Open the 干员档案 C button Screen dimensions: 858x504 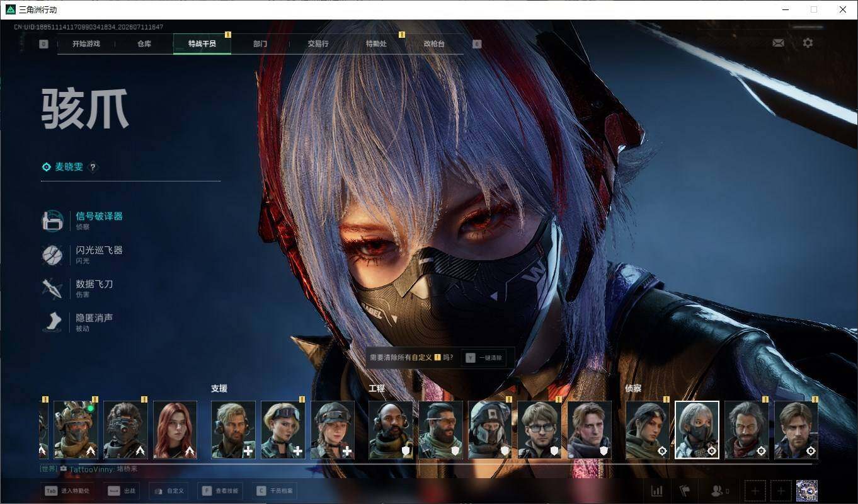coord(274,491)
